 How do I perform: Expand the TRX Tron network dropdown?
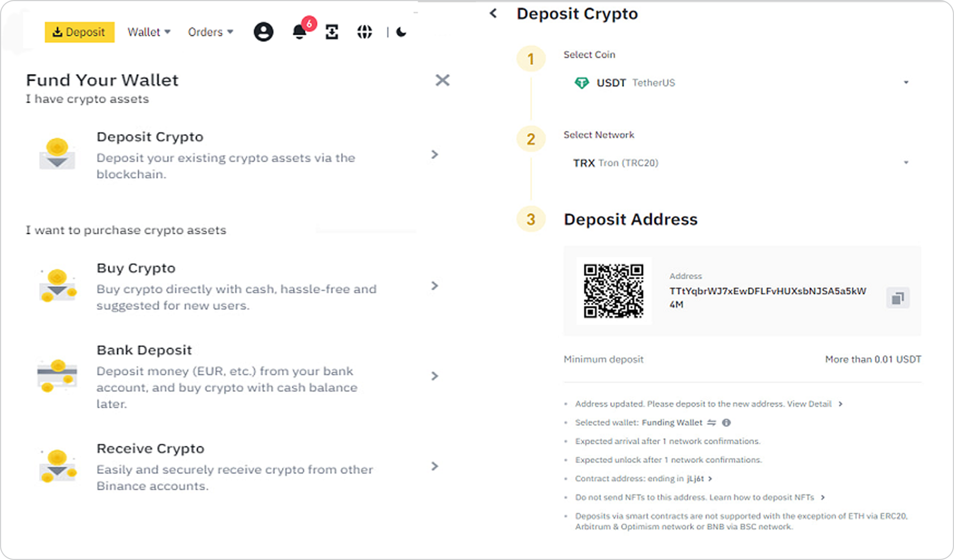tap(906, 162)
